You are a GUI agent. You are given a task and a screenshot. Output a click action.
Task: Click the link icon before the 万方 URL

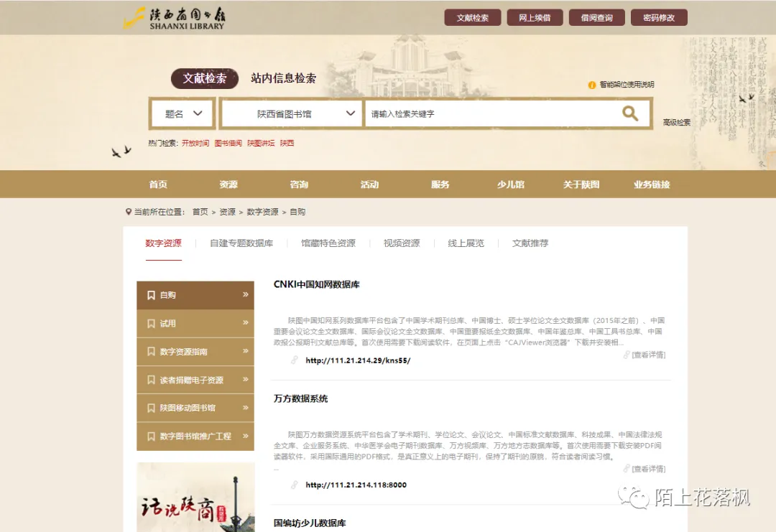pyautogui.click(x=294, y=485)
